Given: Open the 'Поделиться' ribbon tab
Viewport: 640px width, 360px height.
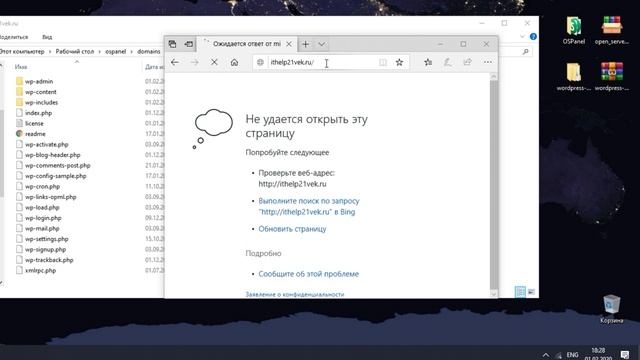Looking at the screenshot, I should (14, 37).
